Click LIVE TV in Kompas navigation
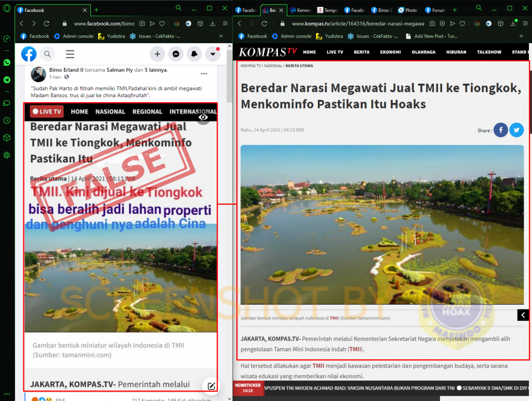The image size is (532, 401). pos(335,52)
